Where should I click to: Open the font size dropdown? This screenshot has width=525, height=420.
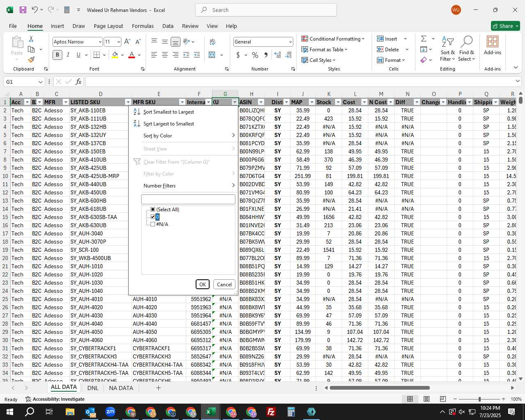point(119,42)
